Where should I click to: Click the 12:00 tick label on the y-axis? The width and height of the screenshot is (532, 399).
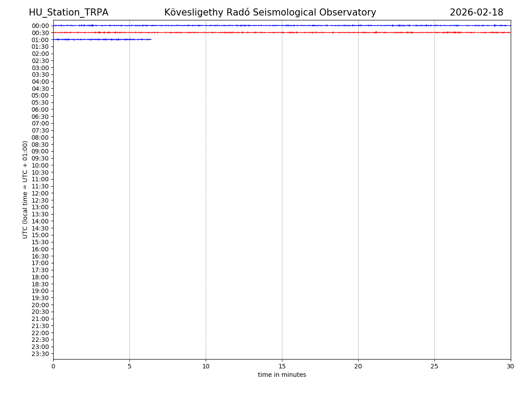pos(40,193)
